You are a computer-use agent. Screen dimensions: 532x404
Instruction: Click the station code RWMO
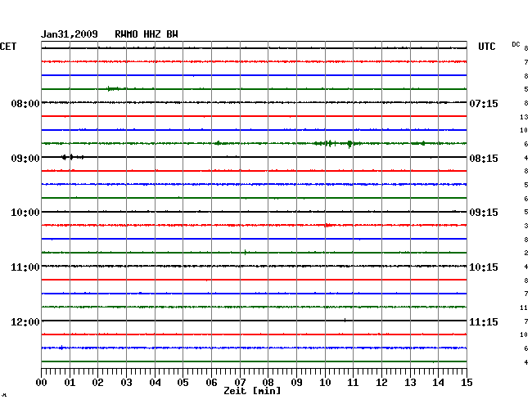[126, 34]
